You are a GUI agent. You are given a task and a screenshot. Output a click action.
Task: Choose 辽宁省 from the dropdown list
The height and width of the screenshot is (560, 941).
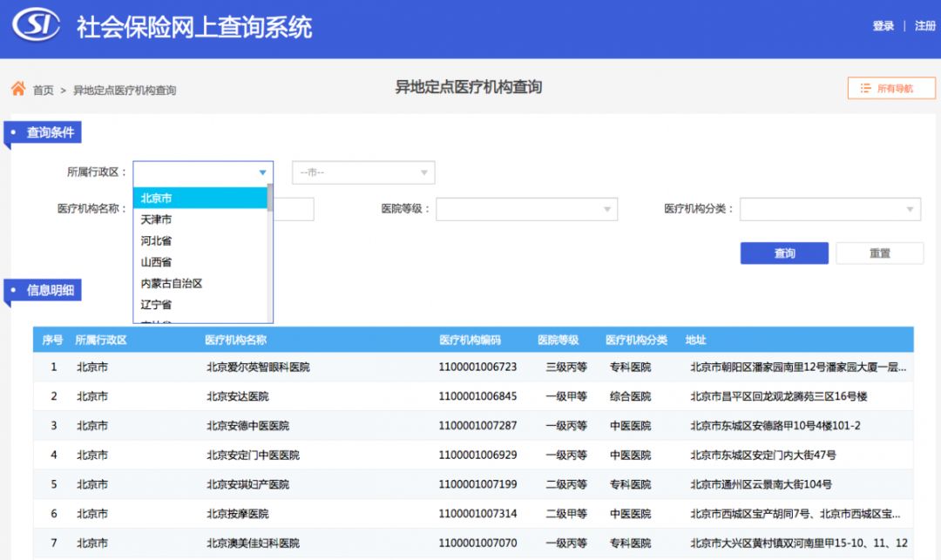(x=157, y=305)
